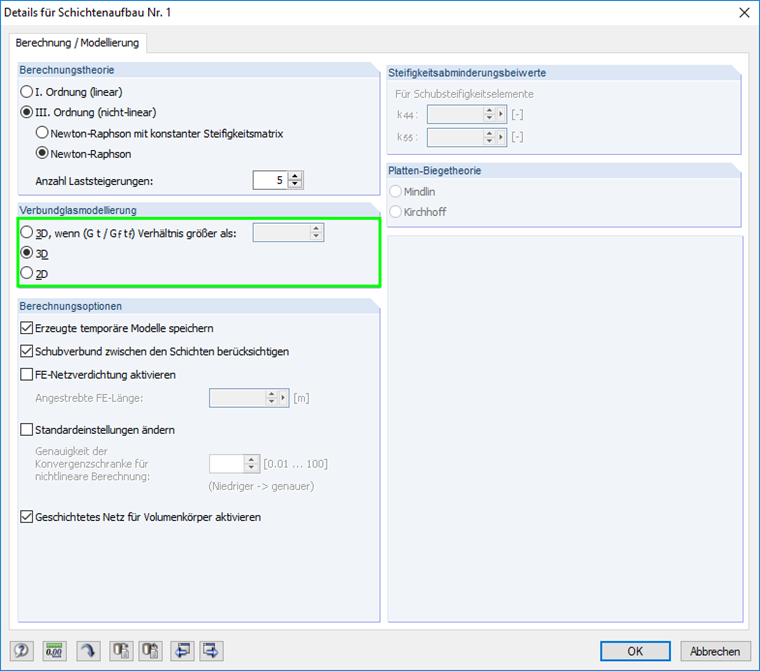Click the k44 spinner arrows
The width and height of the screenshot is (760, 671).
[x=489, y=114]
